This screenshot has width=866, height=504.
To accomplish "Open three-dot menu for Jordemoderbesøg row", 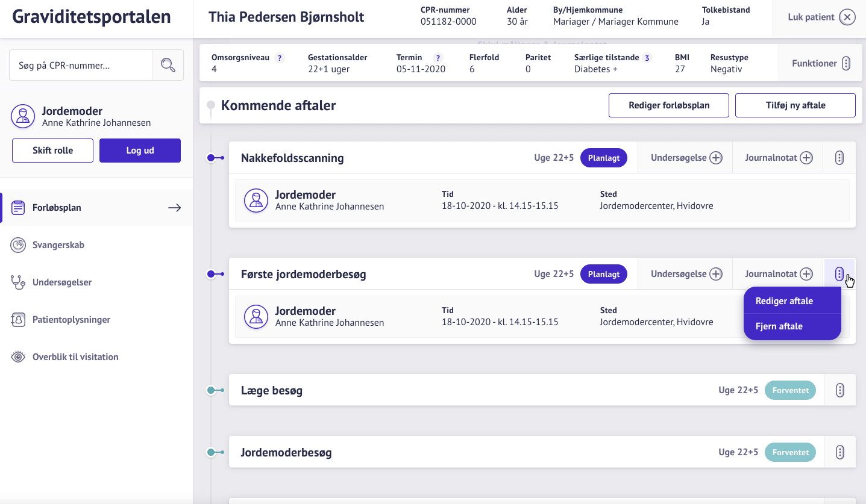I will point(839,452).
